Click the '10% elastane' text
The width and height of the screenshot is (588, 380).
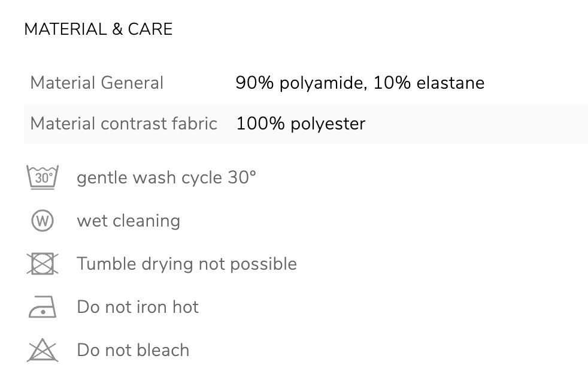[429, 83]
